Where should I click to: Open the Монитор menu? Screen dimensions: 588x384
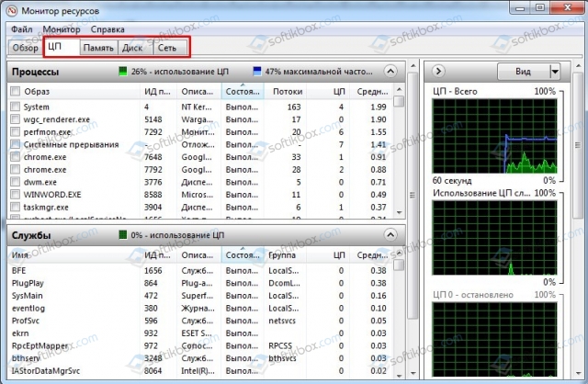[62, 29]
